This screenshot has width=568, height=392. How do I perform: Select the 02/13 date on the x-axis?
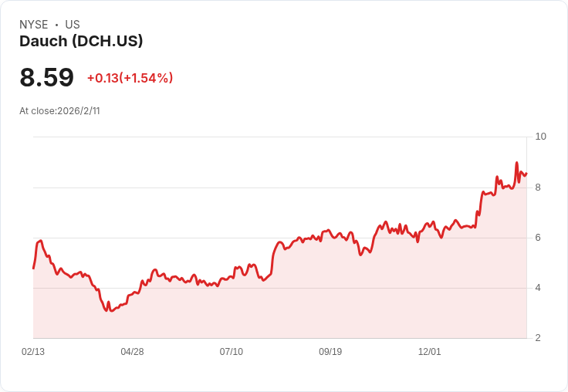click(x=33, y=352)
